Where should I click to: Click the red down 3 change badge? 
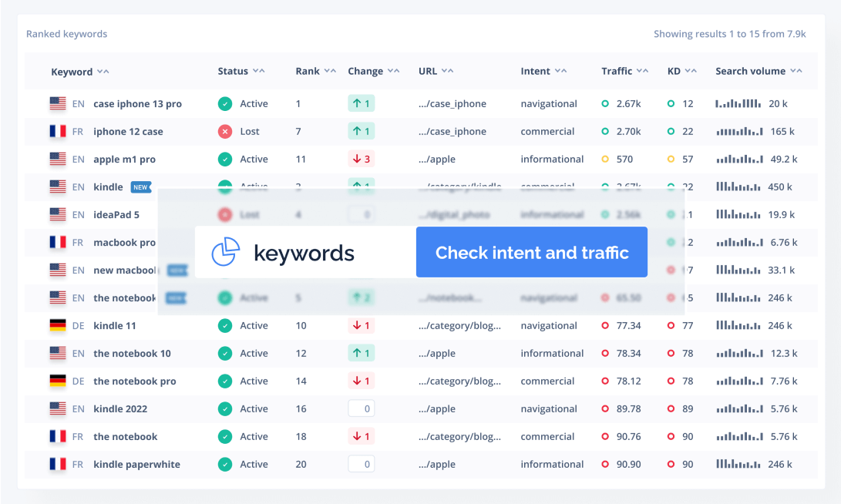[x=361, y=160]
